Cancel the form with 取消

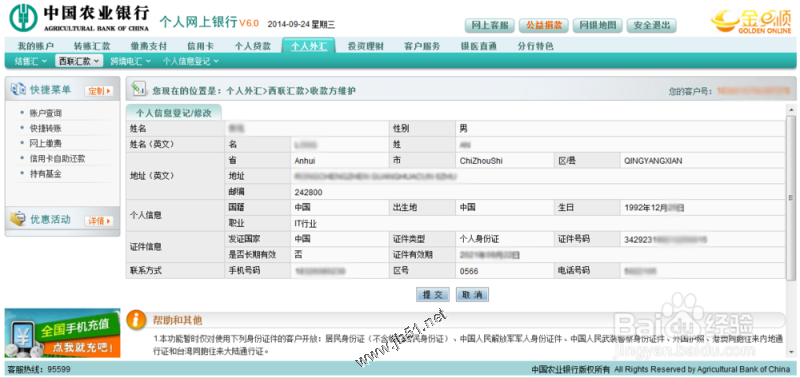[x=472, y=294]
